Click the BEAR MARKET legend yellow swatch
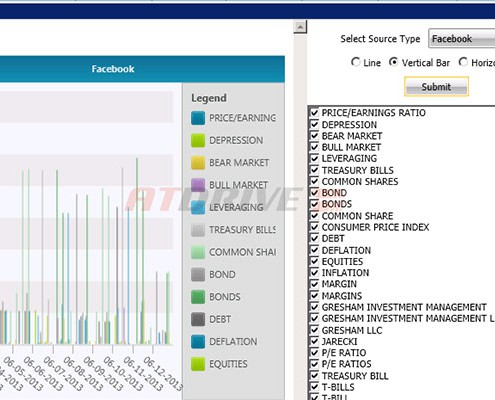 click(198, 163)
